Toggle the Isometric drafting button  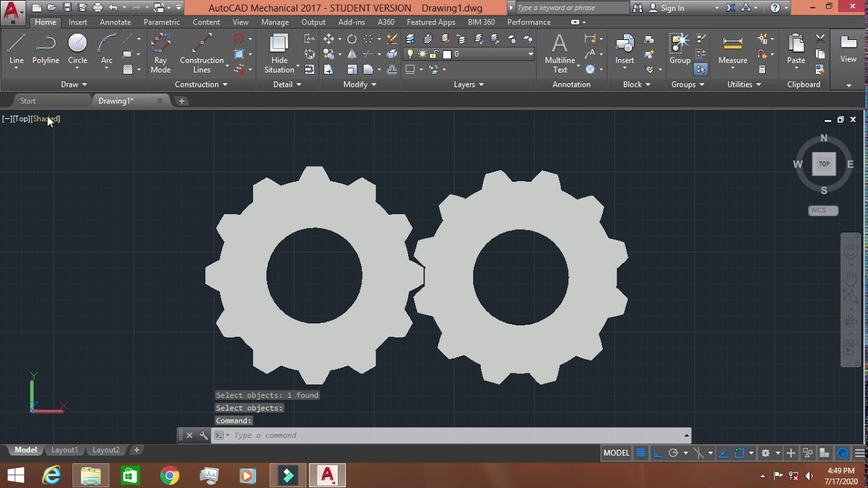coord(698,453)
